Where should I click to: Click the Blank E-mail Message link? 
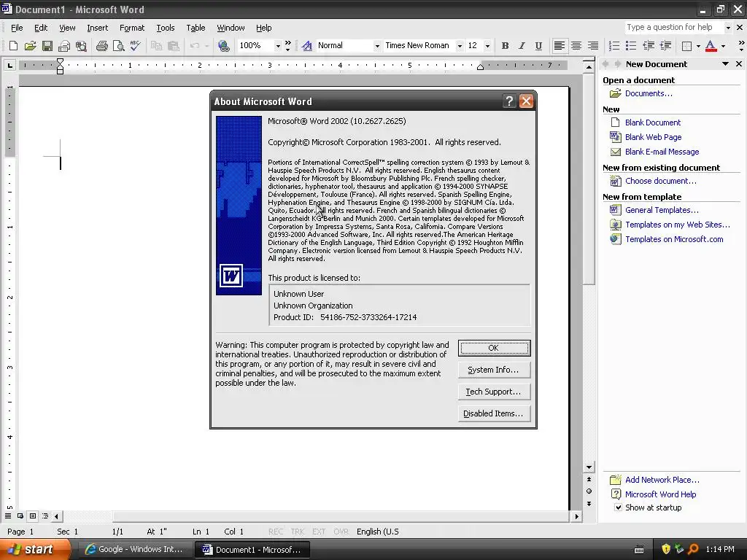coord(662,152)
